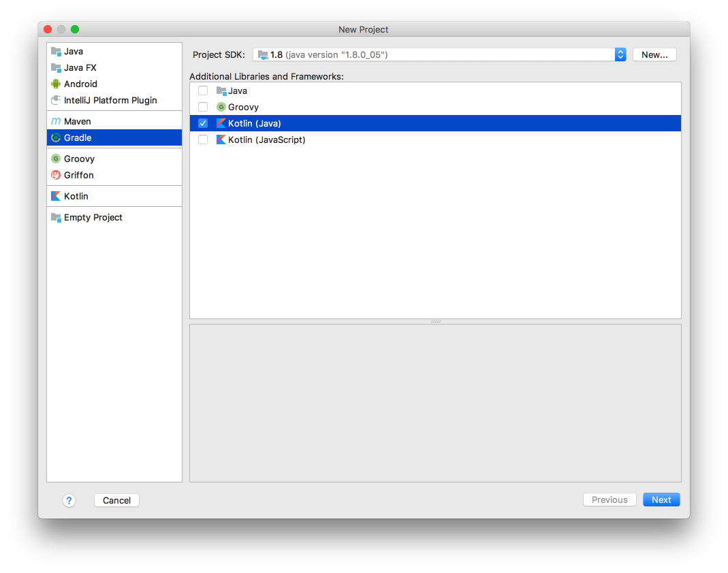Select Groovy project type in sidebar
728x573 pixels.
[x=114, y=159]
